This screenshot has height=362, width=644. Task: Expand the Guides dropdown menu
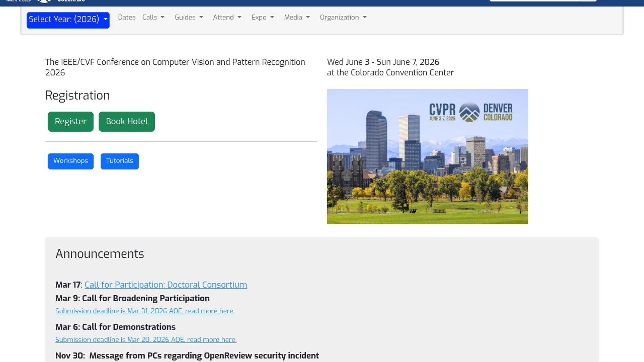pos(189,17)
